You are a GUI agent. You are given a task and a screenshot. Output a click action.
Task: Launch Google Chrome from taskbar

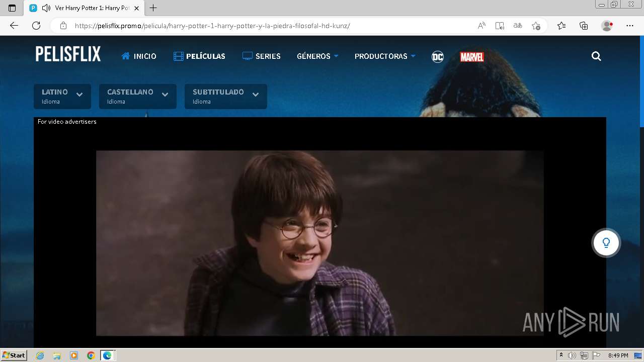tap(91, 355)
